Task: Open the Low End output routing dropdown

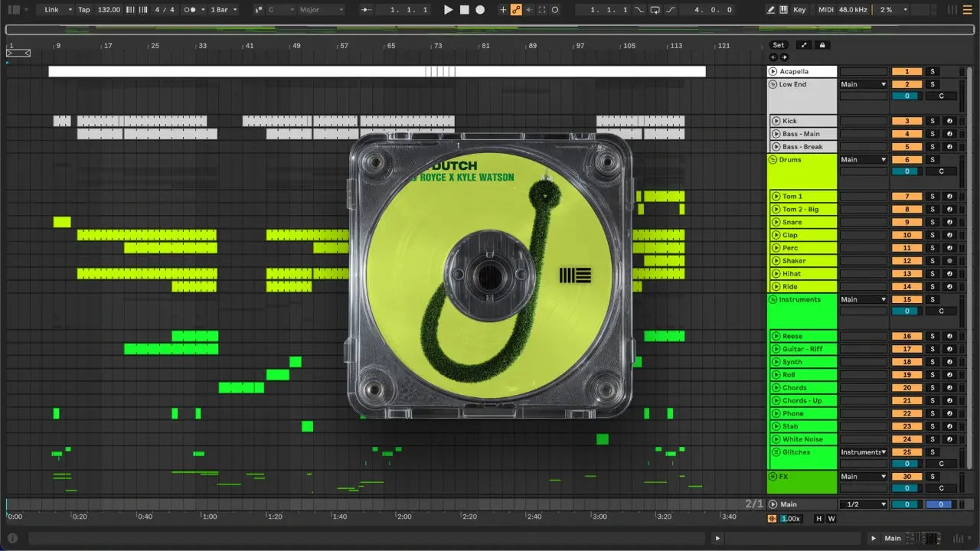Action: click(864, 84)
